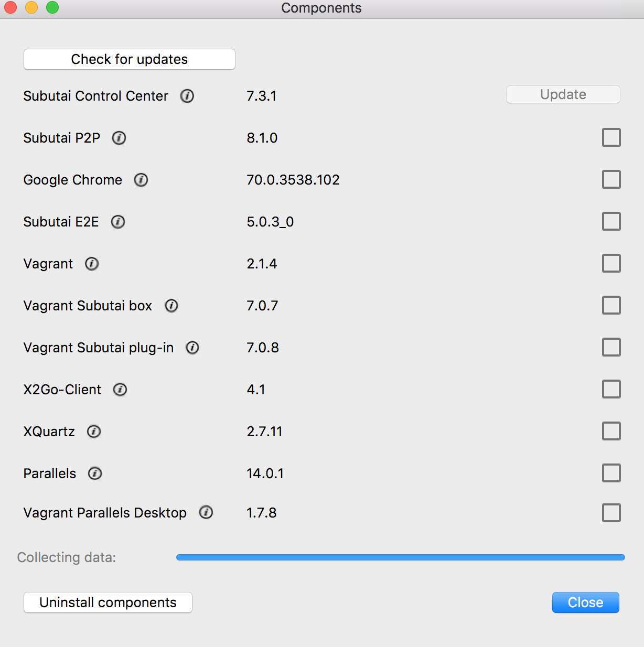Check the Subutai P2P checkbox

tap(611, 137)
